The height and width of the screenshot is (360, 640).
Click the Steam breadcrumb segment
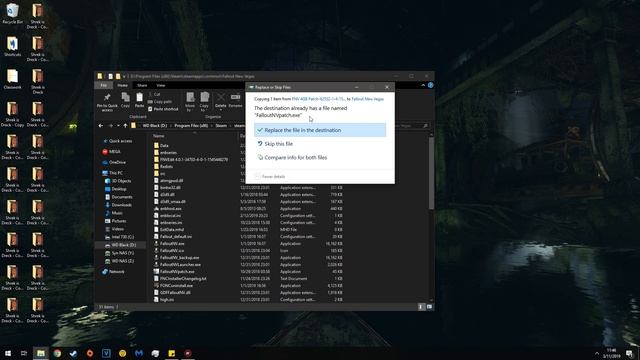(x=221, y=126)
